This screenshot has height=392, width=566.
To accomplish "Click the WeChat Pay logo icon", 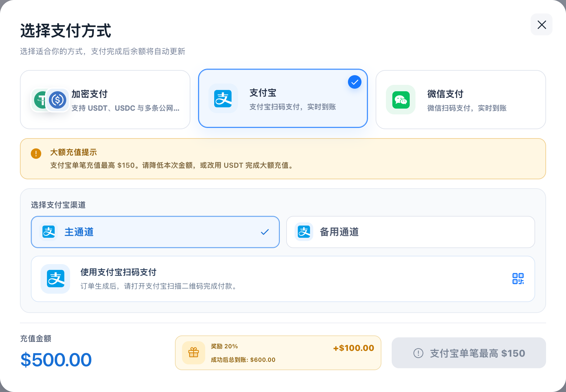I will point(401,100).
